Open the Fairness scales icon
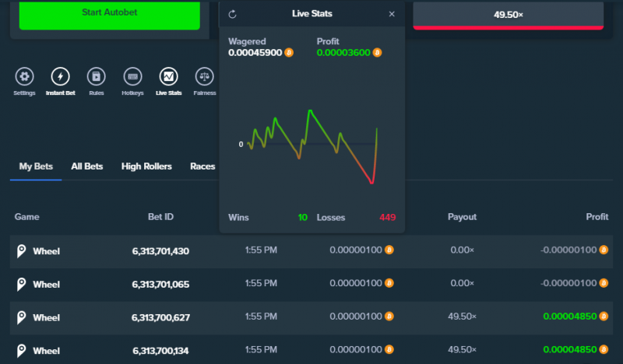Image resolution: width=623 pixels, height=364 pixels. point(205,76)
